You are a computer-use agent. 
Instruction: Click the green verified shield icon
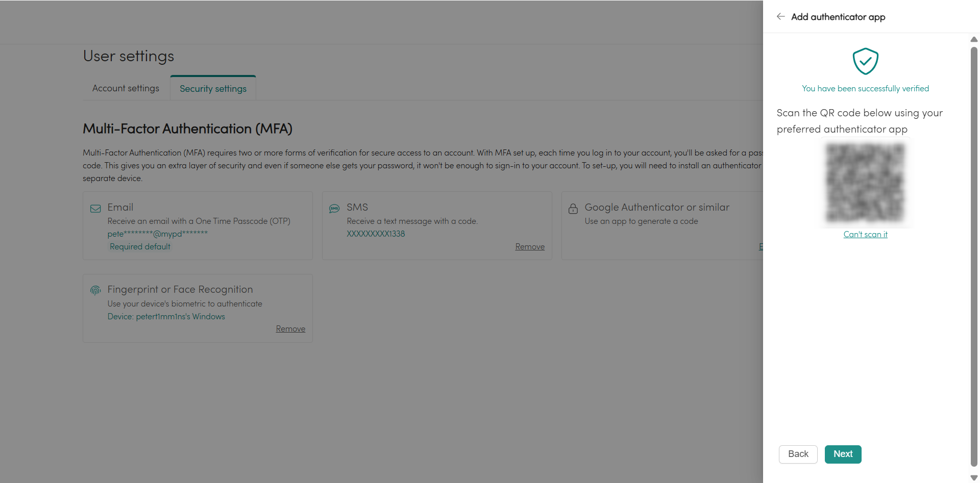pyautogui.click(x=866, y=61)
